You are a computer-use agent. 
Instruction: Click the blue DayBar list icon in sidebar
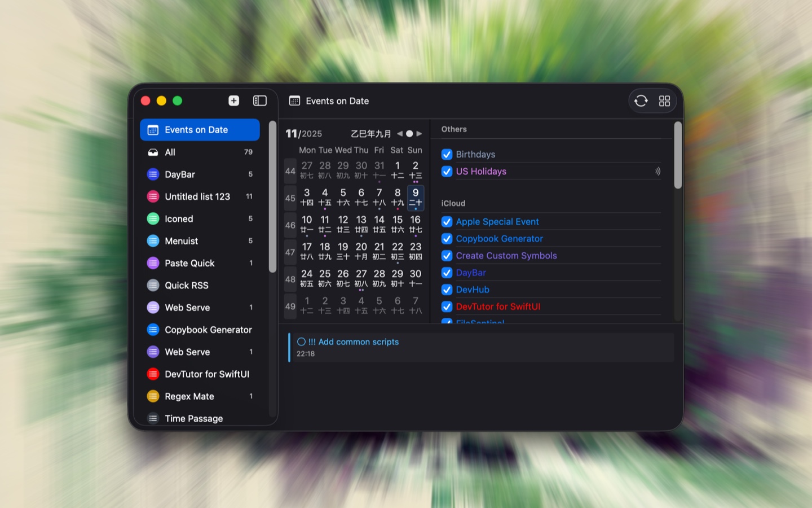point(153,174)
